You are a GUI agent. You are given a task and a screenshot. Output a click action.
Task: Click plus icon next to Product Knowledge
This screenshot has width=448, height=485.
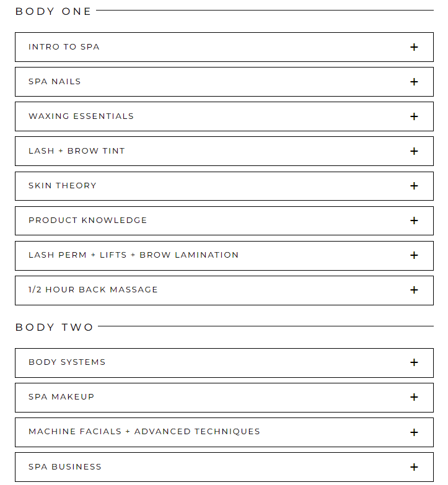pyautogui.click(x=414, y=221)
